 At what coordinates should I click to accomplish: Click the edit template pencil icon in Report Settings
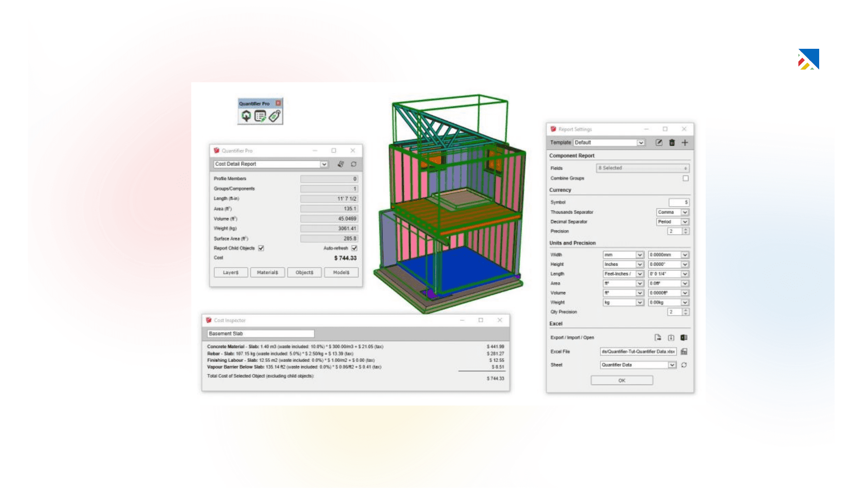[659, 142]
